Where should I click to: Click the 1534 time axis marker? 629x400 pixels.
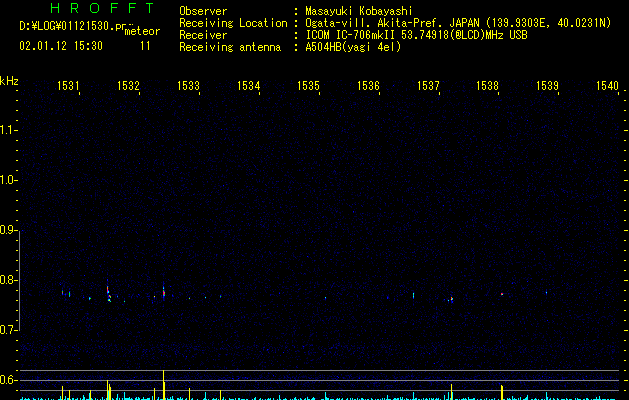pos(248,86)
